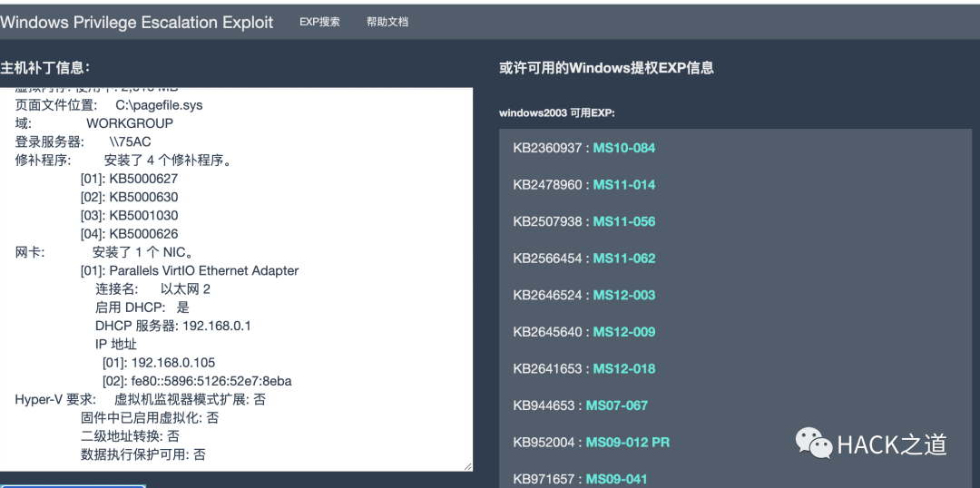Select the KB971657 text
The width and height of the screenshot is (980, 488).
pos(544,479)
